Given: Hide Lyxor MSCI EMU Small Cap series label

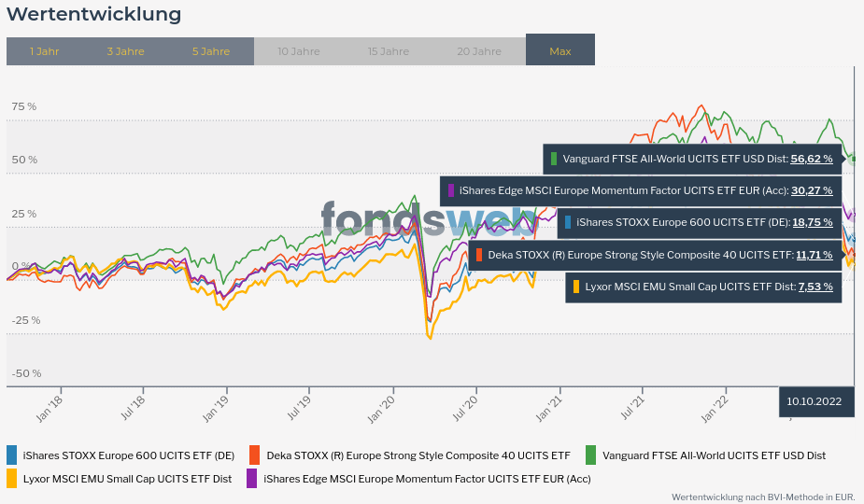Looking at the screenshot, I should (127, 479).
